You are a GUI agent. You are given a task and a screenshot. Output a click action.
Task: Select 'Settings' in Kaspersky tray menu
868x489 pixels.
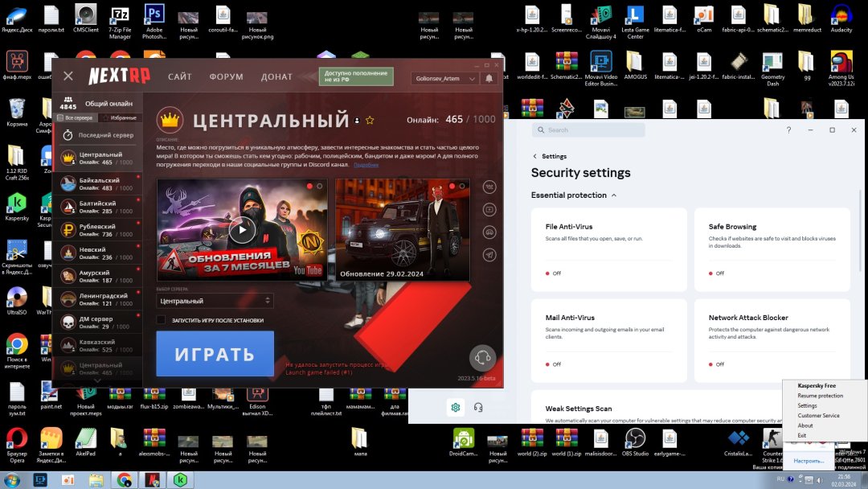[x=807, y=406]
